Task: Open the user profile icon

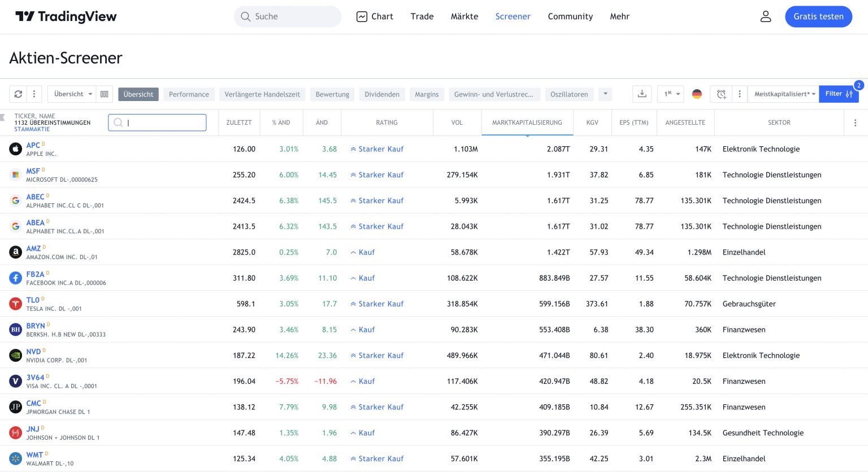Action: click(x=766, y=16)
